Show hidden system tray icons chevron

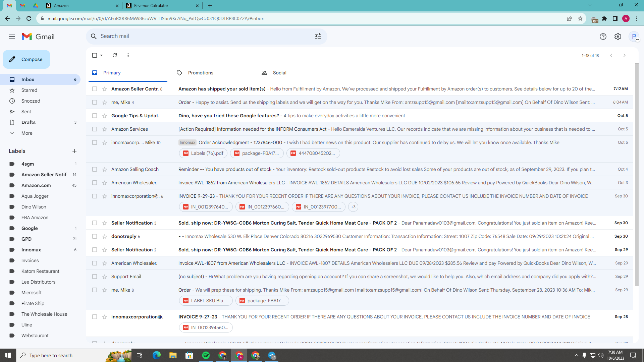(576, 355)
